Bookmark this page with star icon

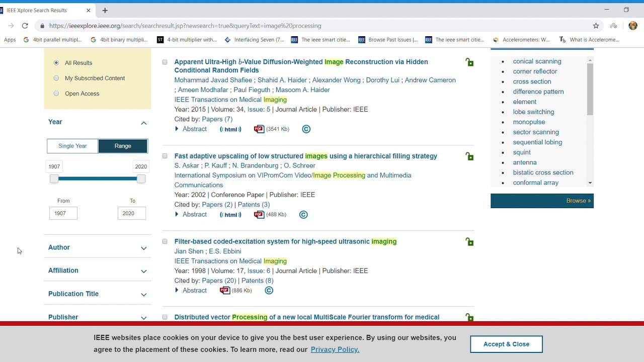pos(596,26)
